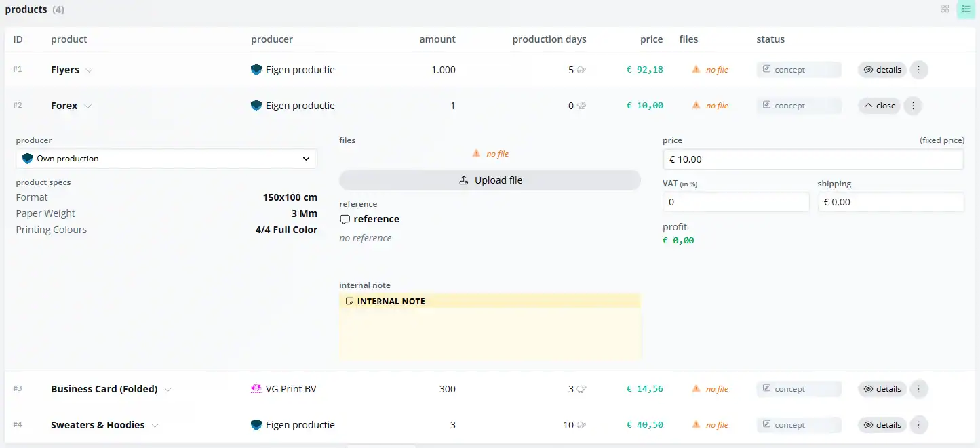Screen dimensions: 980x448
Task: Click the warning icon in the files panel
Action: point(477,153)
